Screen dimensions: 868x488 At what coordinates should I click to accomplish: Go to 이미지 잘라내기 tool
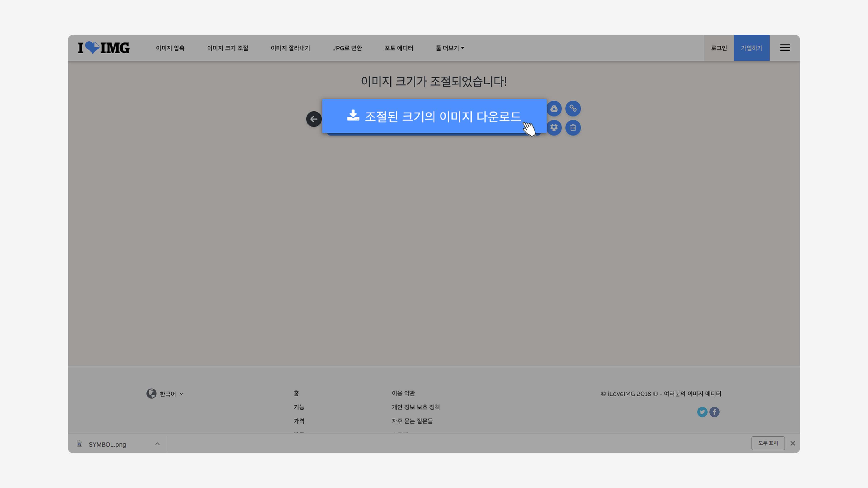[x=290, y=48]
